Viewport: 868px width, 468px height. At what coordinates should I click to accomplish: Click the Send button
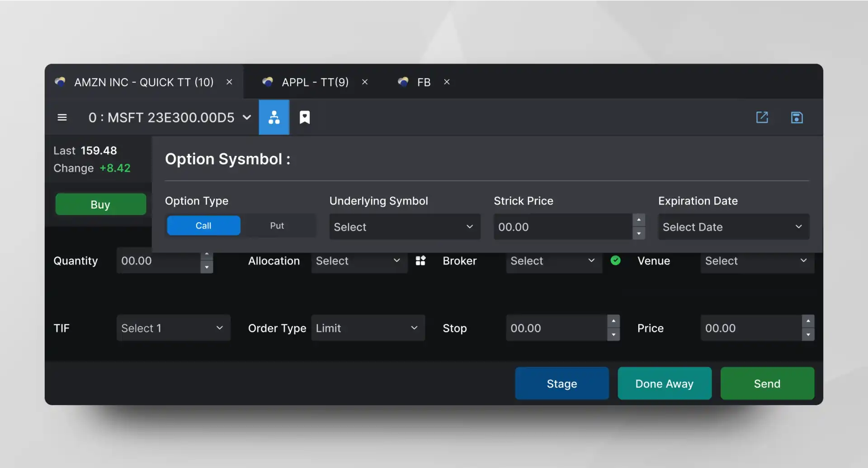coord(767,383)
